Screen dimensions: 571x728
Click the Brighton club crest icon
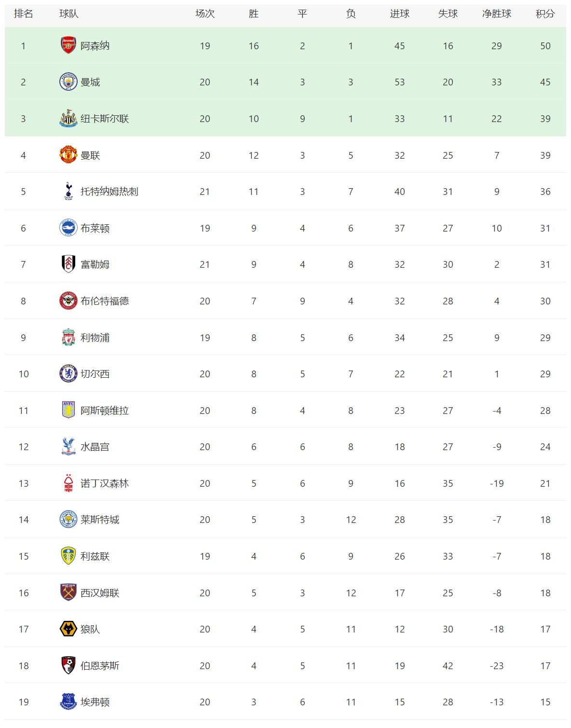(x=68, y=228)
